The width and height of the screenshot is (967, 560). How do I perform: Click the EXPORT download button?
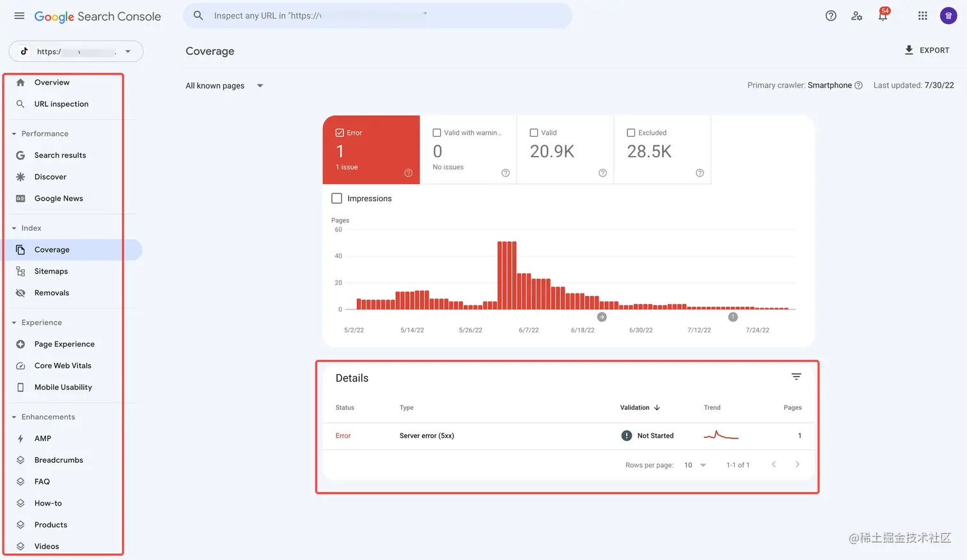(x=927, y=50)
